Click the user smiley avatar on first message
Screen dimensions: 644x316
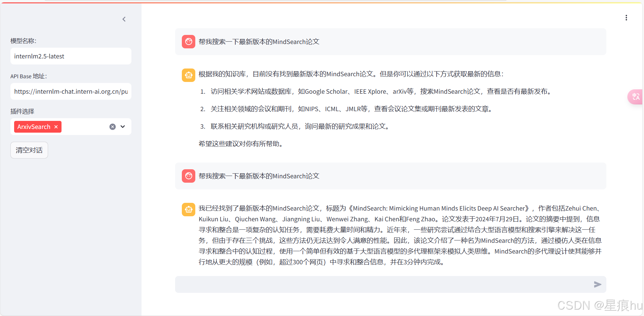[188, 41]
